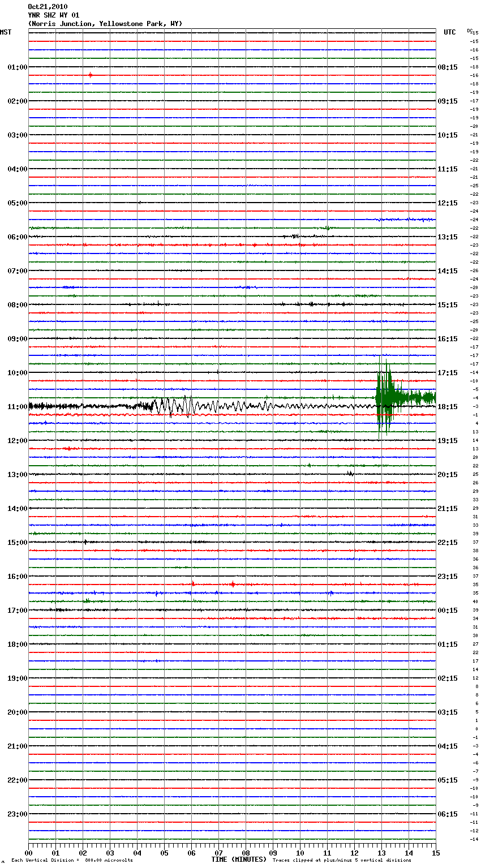
Task: Click the 01:00 MST time label
Action: (18, 67)
